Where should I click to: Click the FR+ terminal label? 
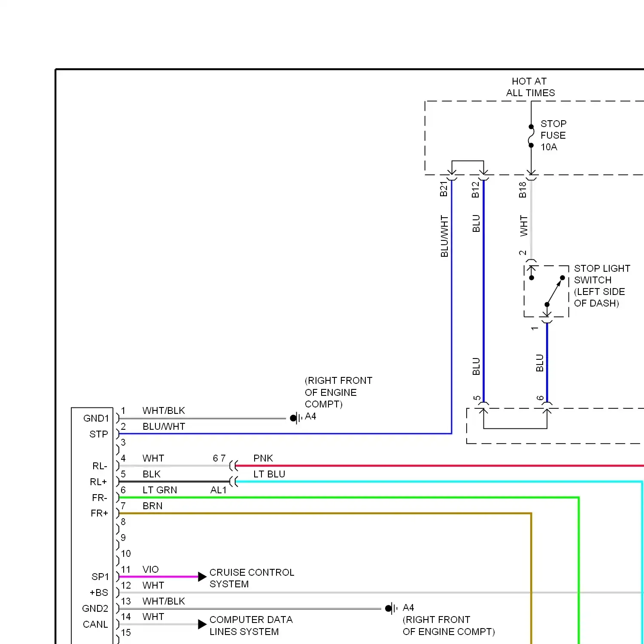[x=99, y=513]
